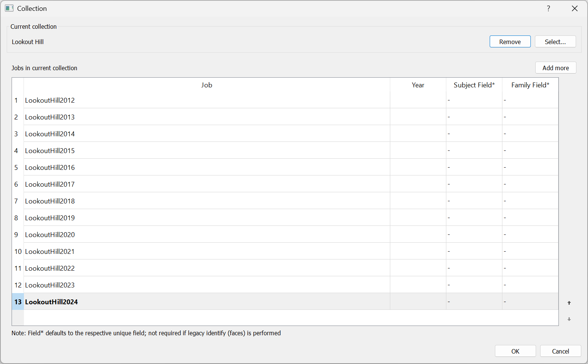588x364 pixels.
Task: Click the Family Field* column header
Action: click(530, 85)
